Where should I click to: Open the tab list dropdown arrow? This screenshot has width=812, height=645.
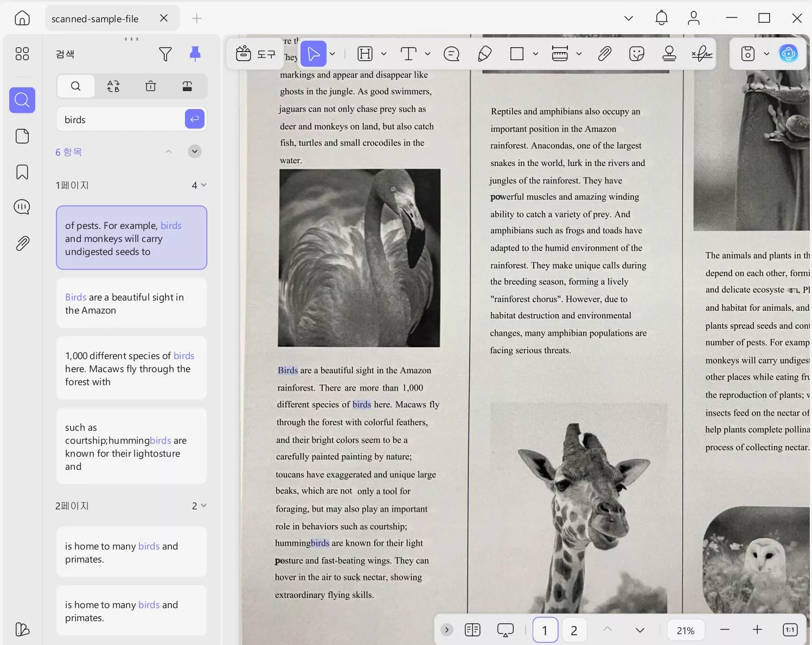pyautogui.click(x=629, y=18)
